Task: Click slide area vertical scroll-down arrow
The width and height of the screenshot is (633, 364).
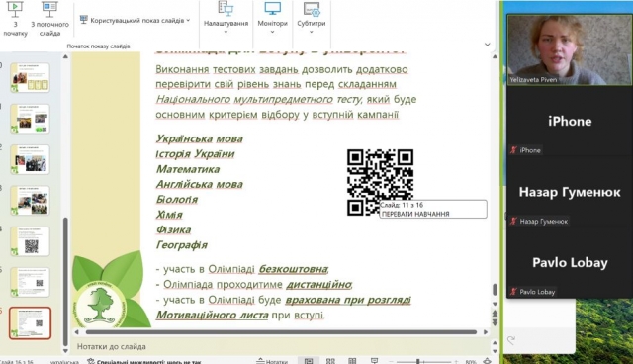Action: click(x=495, y=304)
